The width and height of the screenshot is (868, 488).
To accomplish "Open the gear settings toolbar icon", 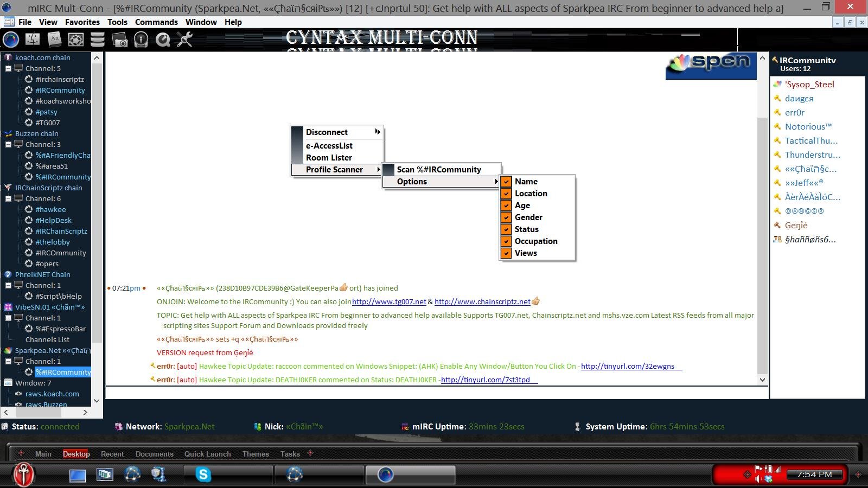I will 76,40.
